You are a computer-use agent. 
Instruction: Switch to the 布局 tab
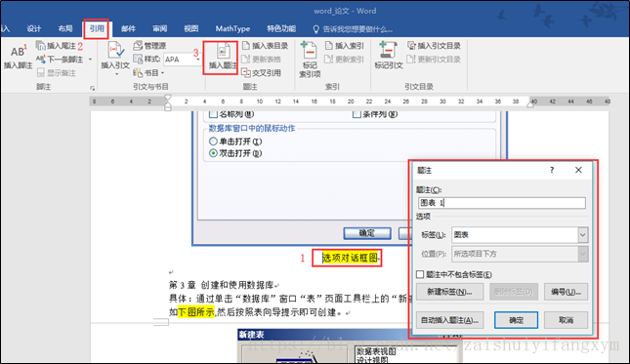coord(65,28)
